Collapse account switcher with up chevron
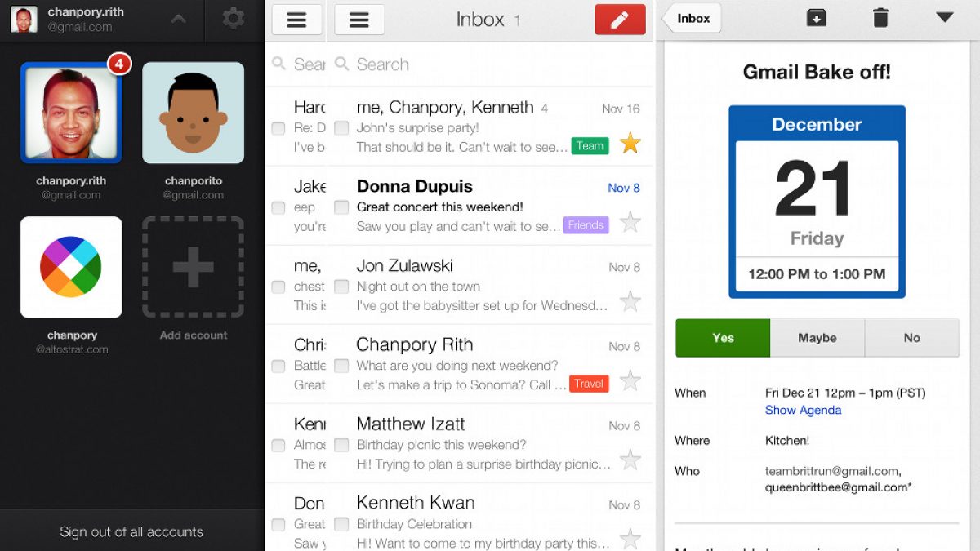Viewport: 980px width, 551px height. [x=177, y=19]
